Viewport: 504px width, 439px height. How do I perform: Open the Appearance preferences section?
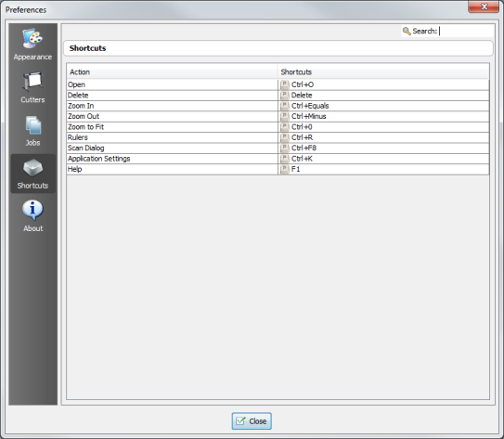32,45
